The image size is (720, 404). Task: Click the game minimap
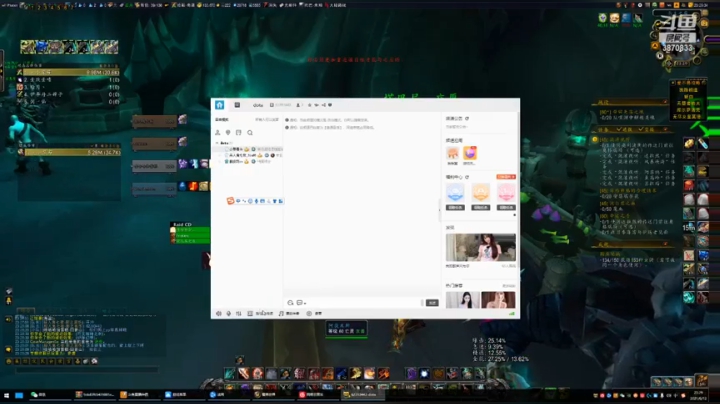coord(678,38)
